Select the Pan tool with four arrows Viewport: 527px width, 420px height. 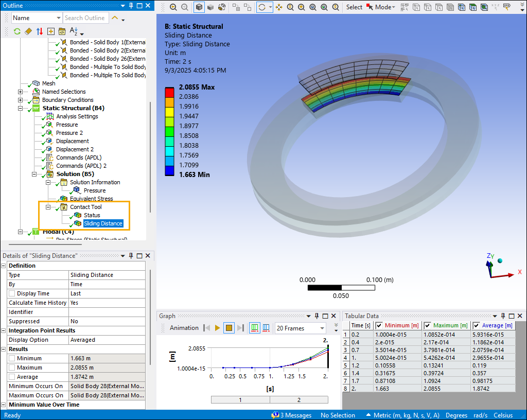tap(279, 7)
